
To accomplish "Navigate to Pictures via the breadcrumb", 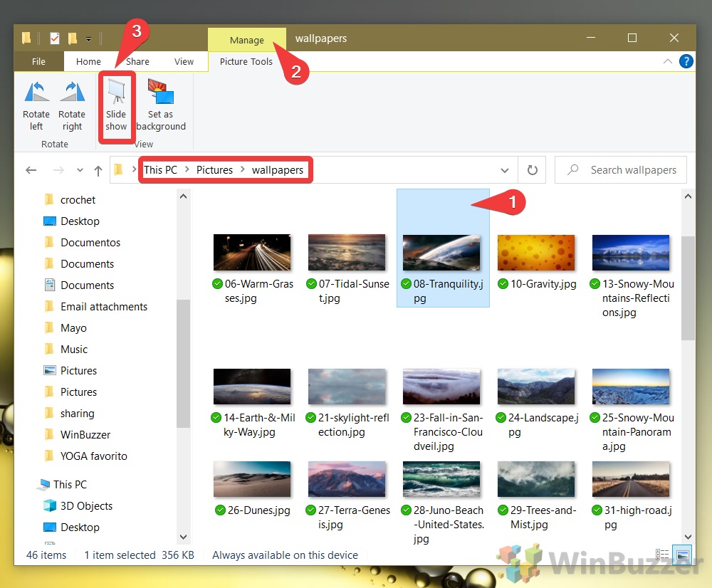I will click(x=214, y=169).
